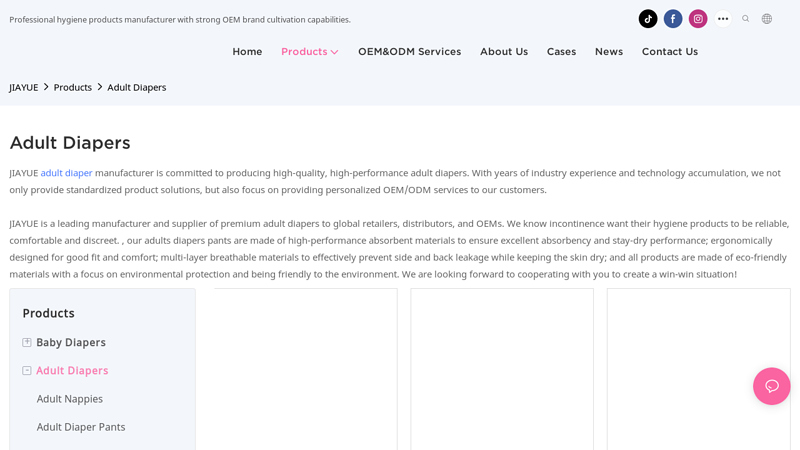The image size is (800, 450).
Task: Expand the Products menu dropdown arrow
Action: [335, 52]
